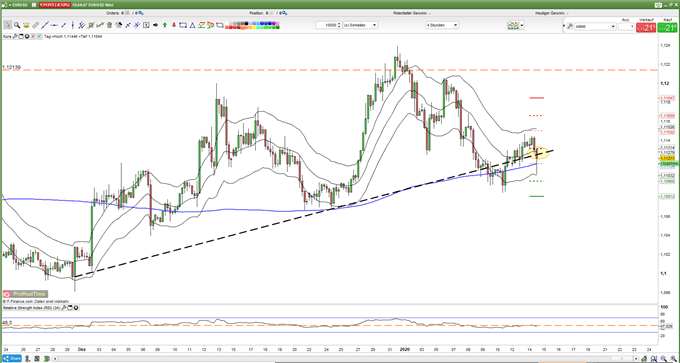This screenshot has width=680, height=363.
Task: Select the black right arrow tool
Action: click(x=155, y=25)
